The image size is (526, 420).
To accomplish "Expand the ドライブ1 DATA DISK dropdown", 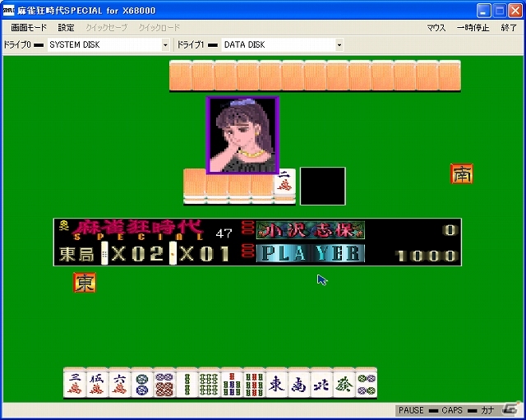I will (339, 44).
